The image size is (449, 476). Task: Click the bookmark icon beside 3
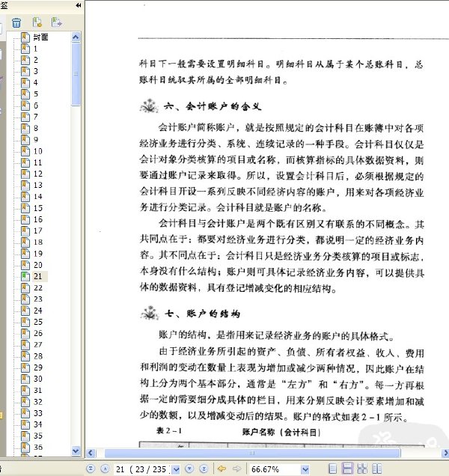[25, 71]
